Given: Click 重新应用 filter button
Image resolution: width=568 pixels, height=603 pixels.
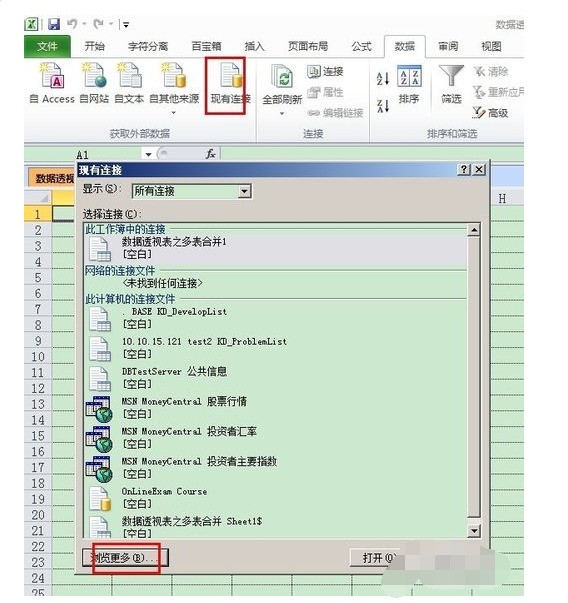Looking at the screenshot, I should tap(498, 92).
